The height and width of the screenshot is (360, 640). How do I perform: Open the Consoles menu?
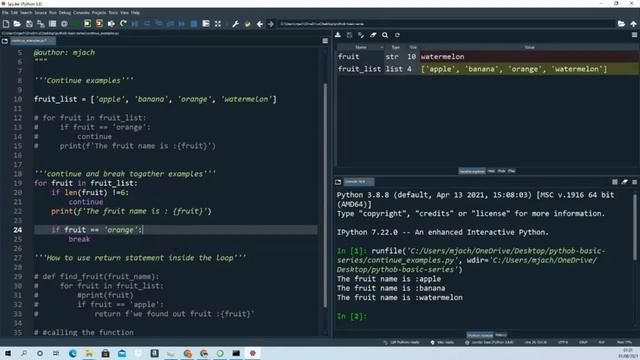tap(81, 13)
